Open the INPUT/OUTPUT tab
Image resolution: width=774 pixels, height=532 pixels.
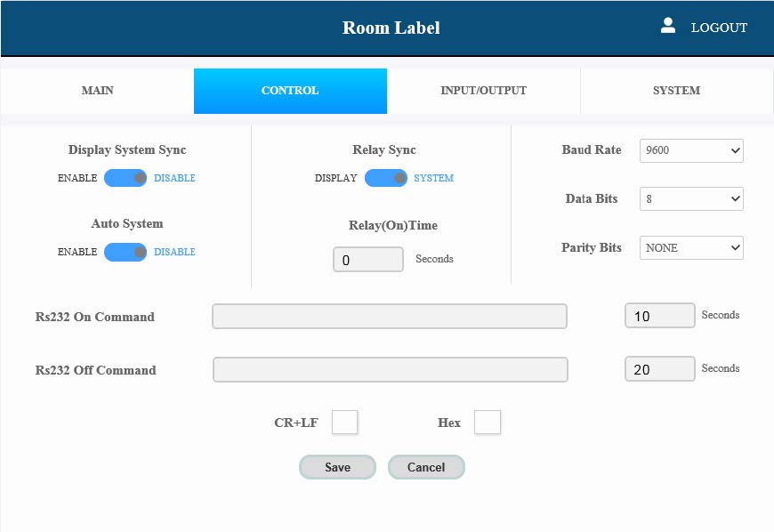(483, 91)
